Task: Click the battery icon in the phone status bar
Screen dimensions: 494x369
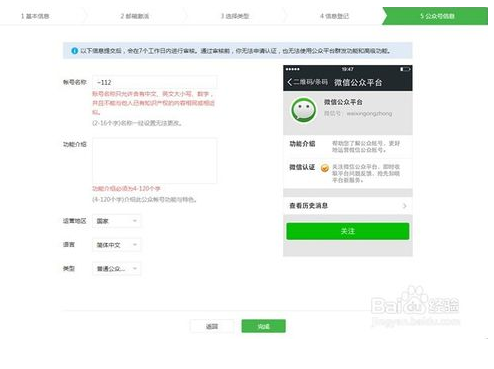Action: 405,69
